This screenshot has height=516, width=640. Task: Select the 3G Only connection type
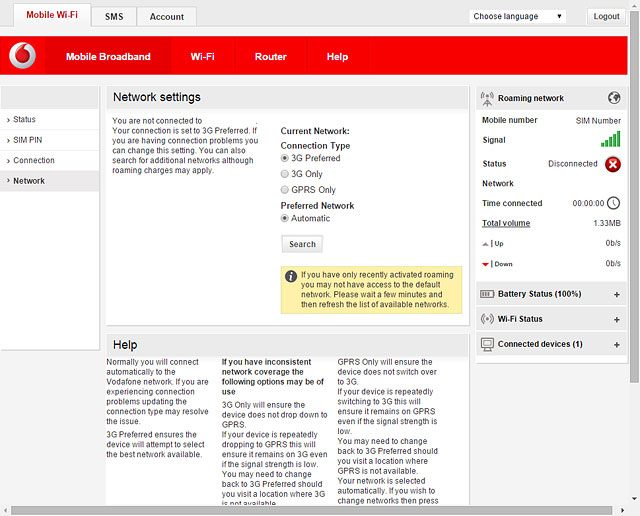click(285, 174)
